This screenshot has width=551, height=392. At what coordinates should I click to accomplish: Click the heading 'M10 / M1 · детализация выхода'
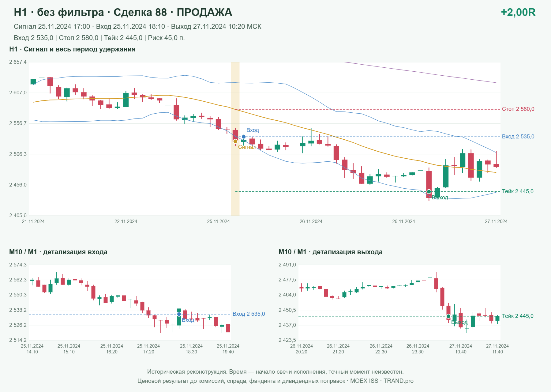330,252
